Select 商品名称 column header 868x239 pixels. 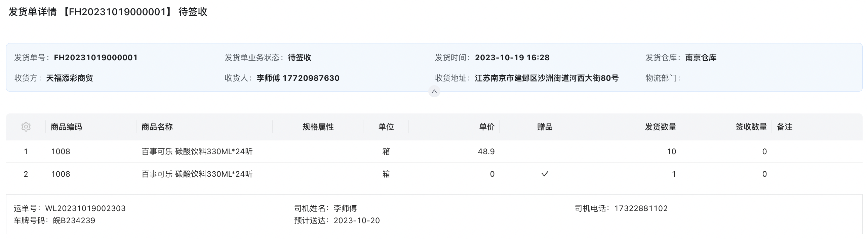(157, 127)
